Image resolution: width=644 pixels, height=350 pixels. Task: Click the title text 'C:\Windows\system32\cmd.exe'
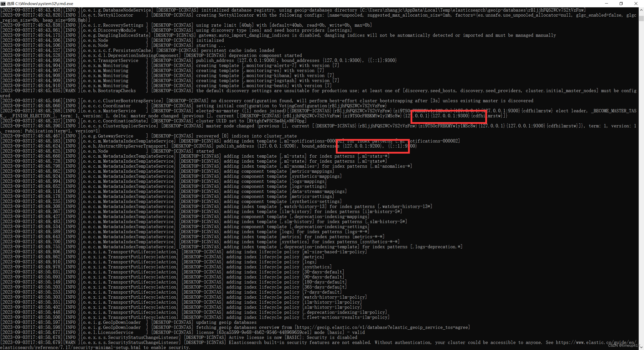click(44, 4)
